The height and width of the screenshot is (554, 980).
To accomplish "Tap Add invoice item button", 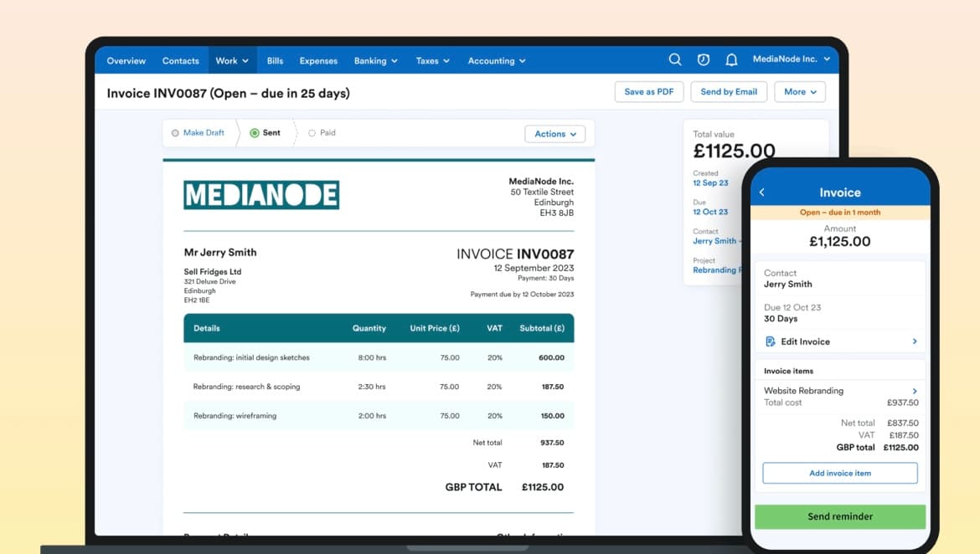I will (839, 473).
